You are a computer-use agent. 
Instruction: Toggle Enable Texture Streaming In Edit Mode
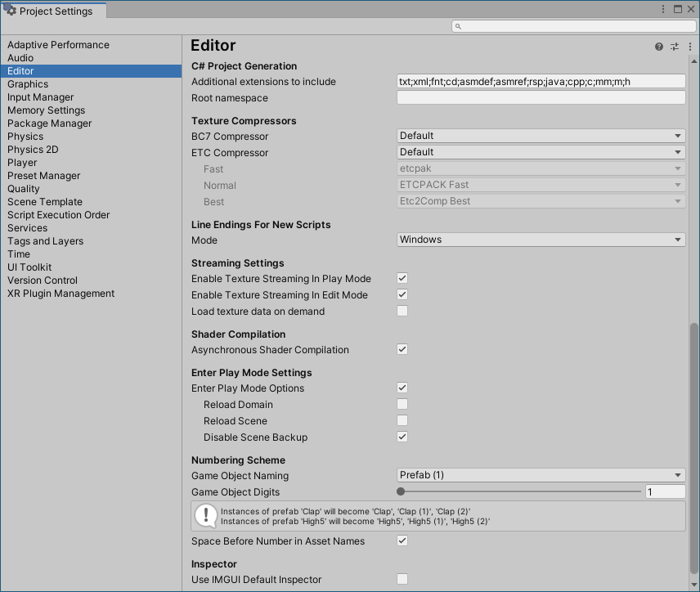click(402, 294)
